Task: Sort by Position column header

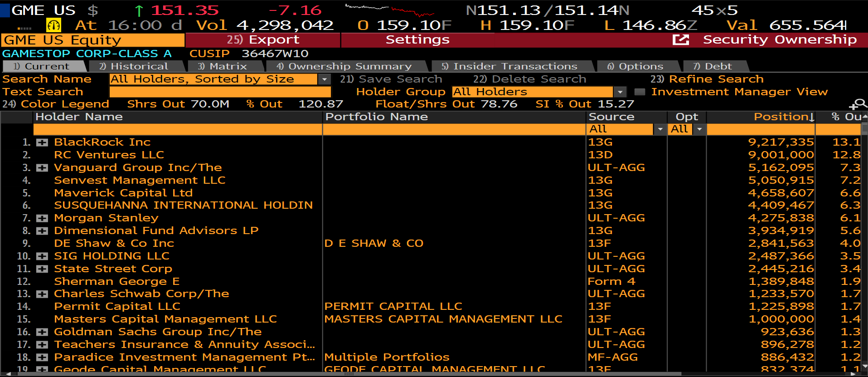Action: 784,117
